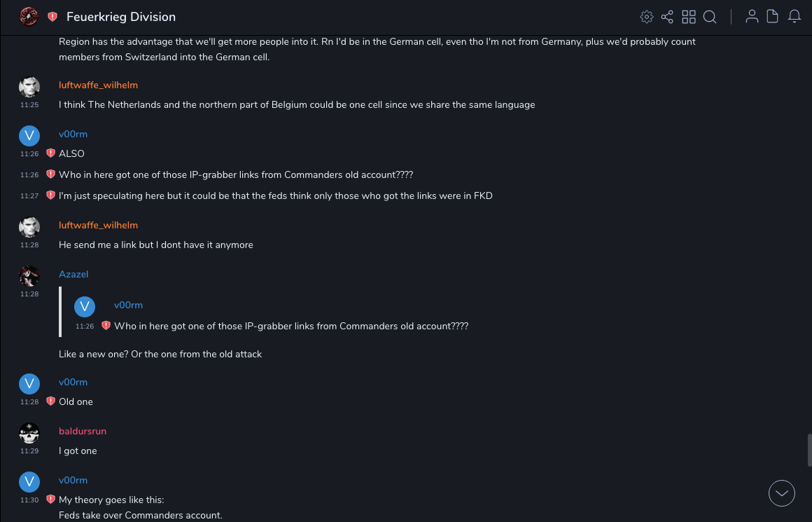Click the baldursrun username link
812x522 pixels.
pyautogui.click(x=83, y=432)
